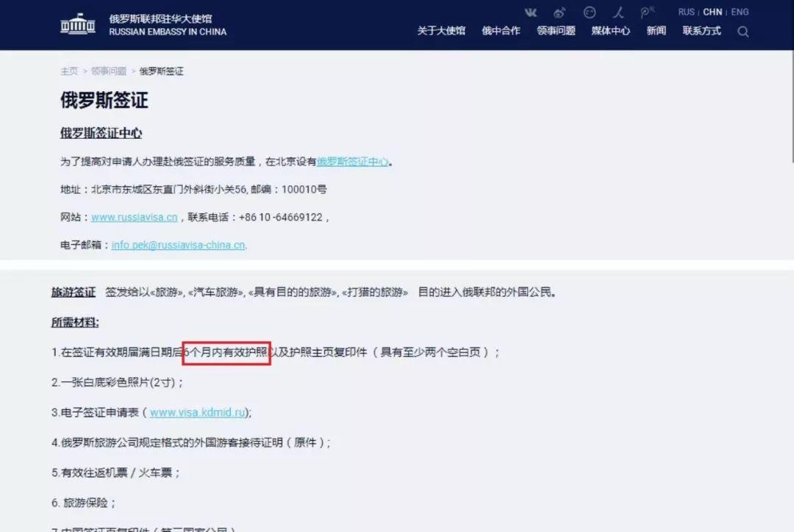Click the header title RUSSIAN EMBASSY IN CHINA
794x532 pixels.
point(168,32)
